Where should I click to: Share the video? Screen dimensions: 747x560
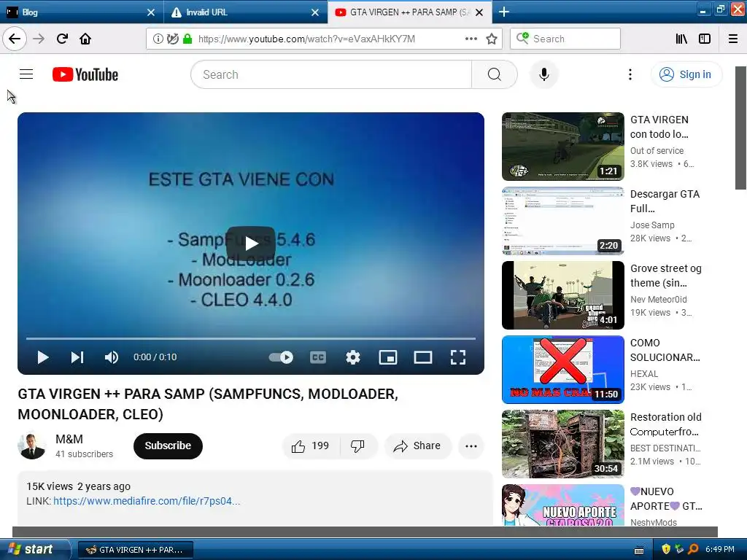[x=417, y=446]
